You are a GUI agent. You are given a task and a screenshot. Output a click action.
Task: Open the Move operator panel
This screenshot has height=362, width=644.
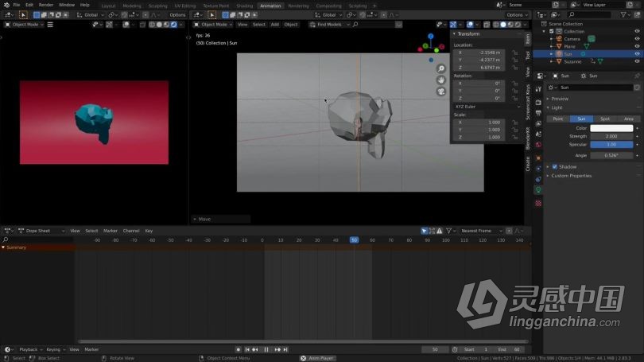click(220, 219)
